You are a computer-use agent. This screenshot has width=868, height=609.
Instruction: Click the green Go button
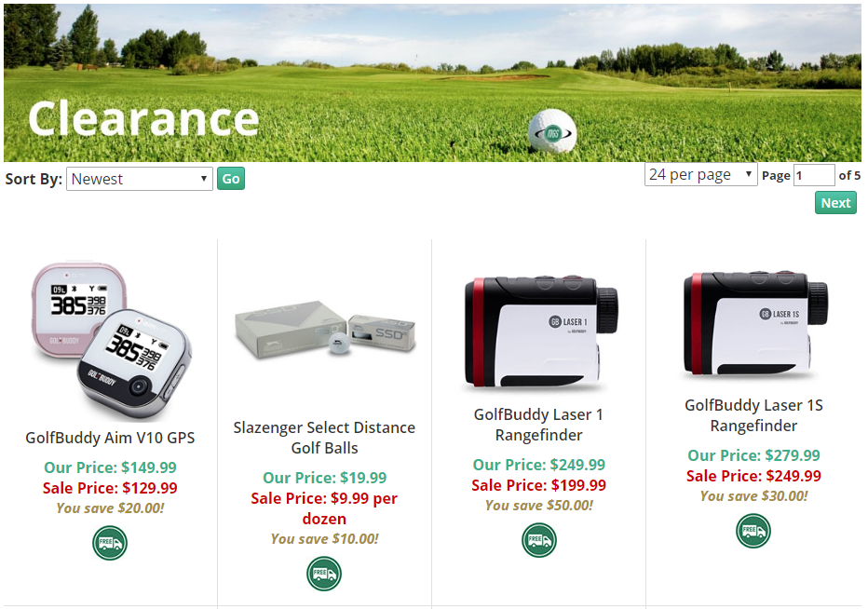pos(231,179)
